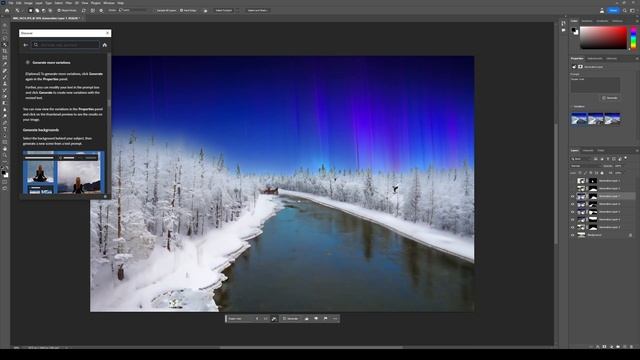The width and height of the screenshot is (640, 360).
Task: Open the layer blend mode dropdown
Action: point(586,166)
